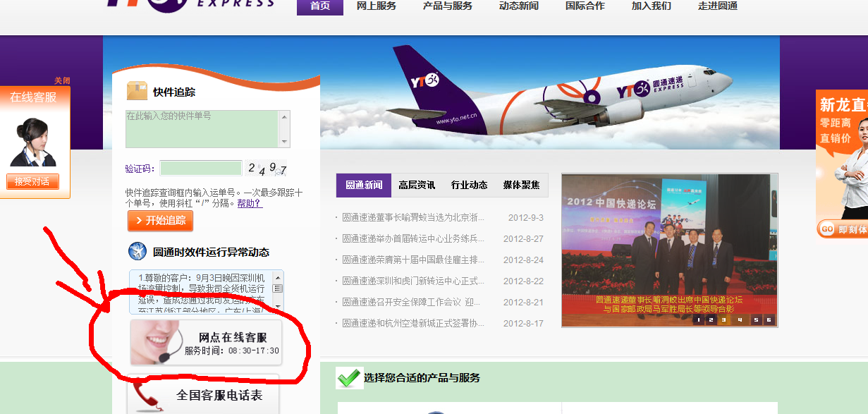Click the notice box's up scroll arrow

[x=278, y=276]
